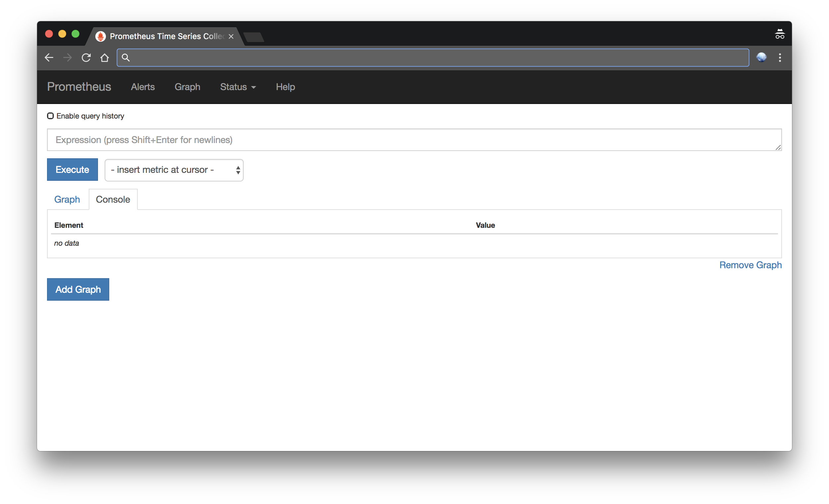
Task: Close the current browser tab
Action: coord(230,36)
